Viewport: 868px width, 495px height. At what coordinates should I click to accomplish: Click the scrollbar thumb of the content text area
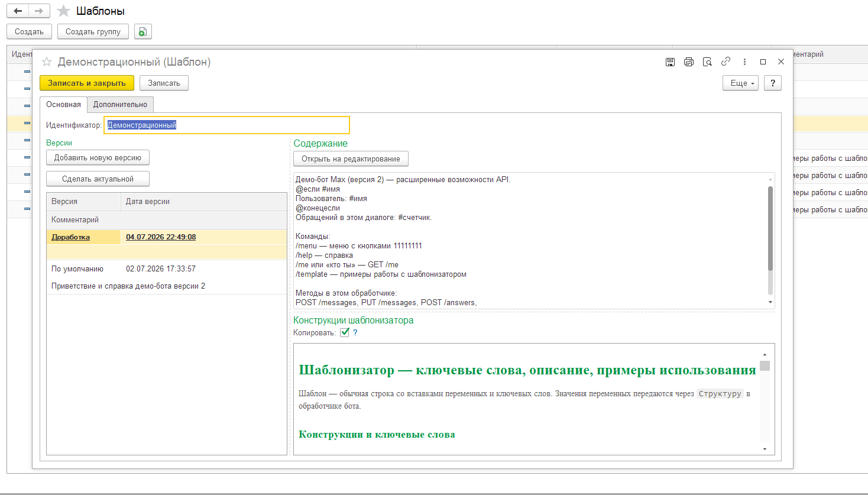(x=770, y=228)
